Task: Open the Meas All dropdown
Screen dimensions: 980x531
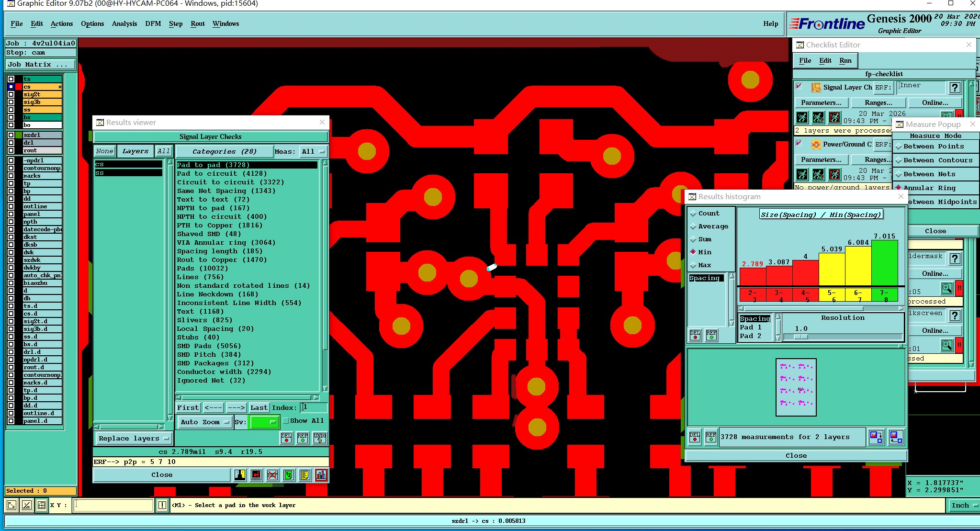Action: tap(313, 152)
